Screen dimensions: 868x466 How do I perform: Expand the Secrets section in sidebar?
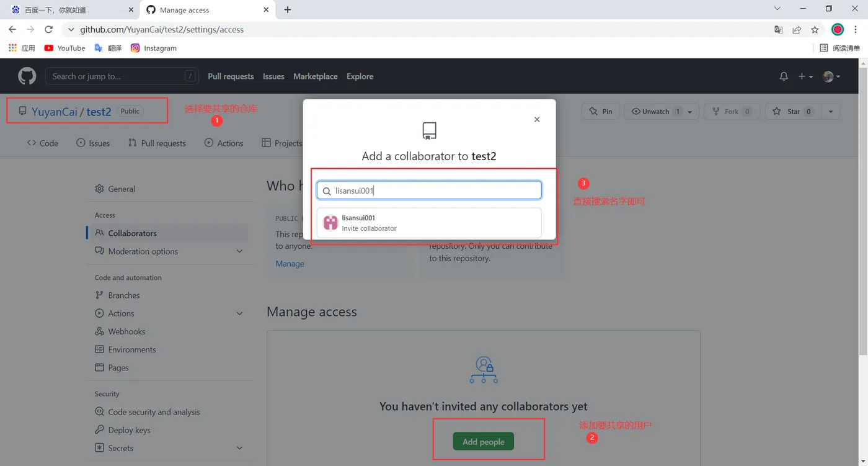[239, 448]
